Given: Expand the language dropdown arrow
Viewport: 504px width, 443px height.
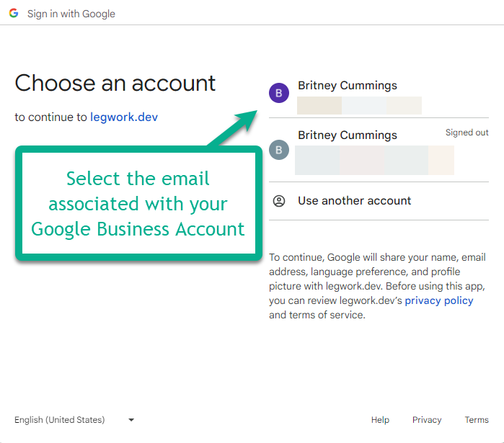Looking at the screenshot, I should tap(131, 420).
